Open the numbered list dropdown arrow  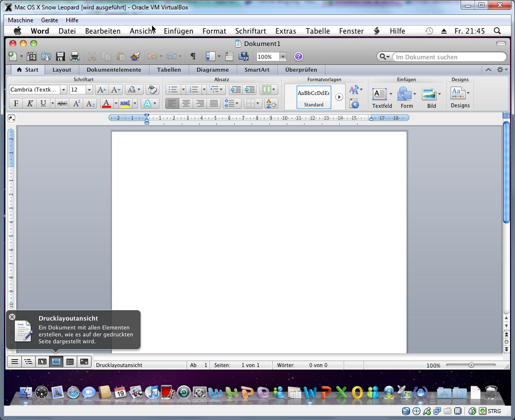(204, 90)
